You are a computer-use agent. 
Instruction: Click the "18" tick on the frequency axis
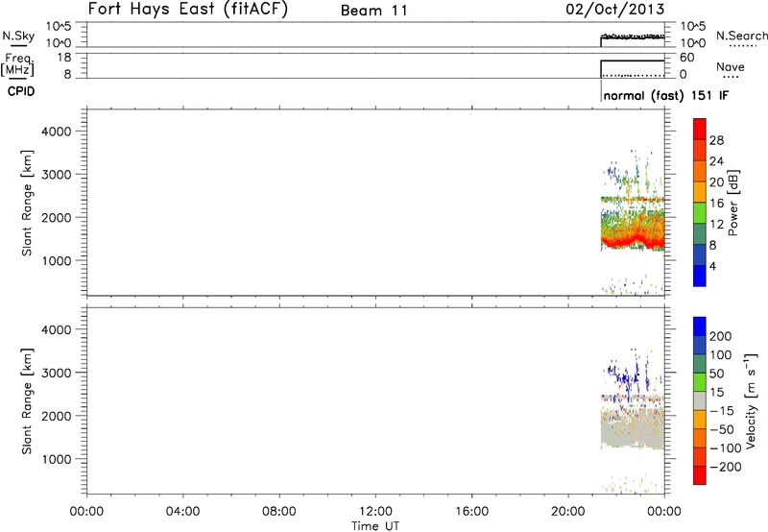64,58
